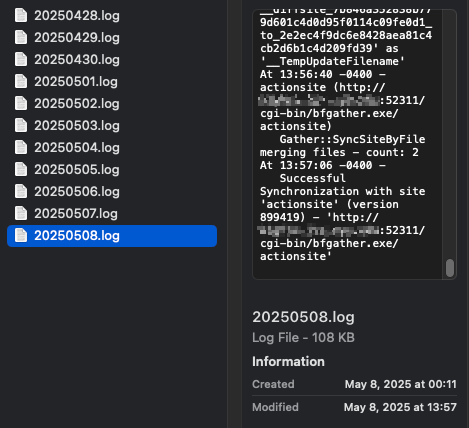The height and width of the screenshot is (428, 469).
Task: Click the 20250501.log file icon
Action: click(x=21, y=81)
